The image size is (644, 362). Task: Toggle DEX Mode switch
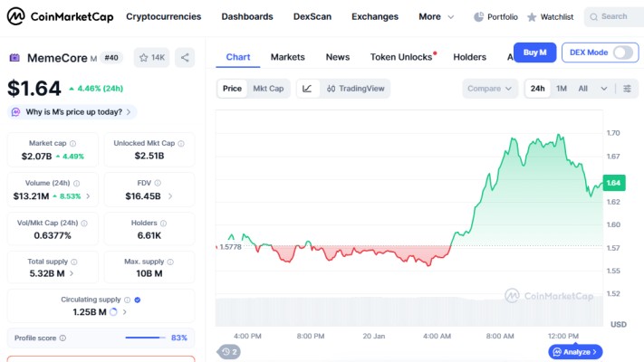(623, 52)
